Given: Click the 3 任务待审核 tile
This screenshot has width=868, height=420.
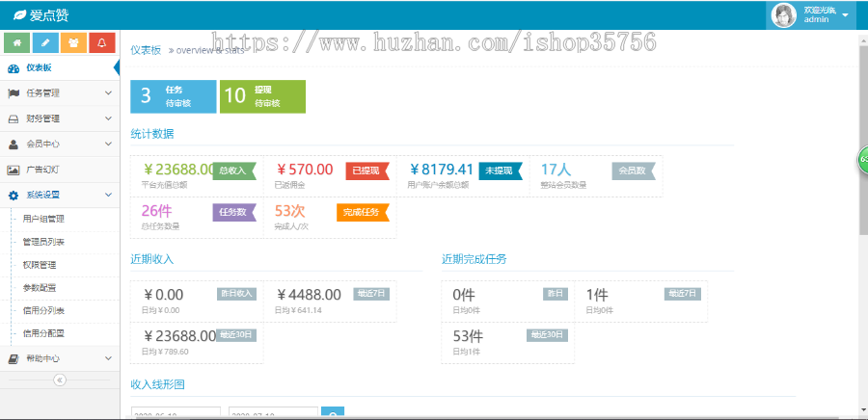Looking at the screenshot, I should click(174, 96).
